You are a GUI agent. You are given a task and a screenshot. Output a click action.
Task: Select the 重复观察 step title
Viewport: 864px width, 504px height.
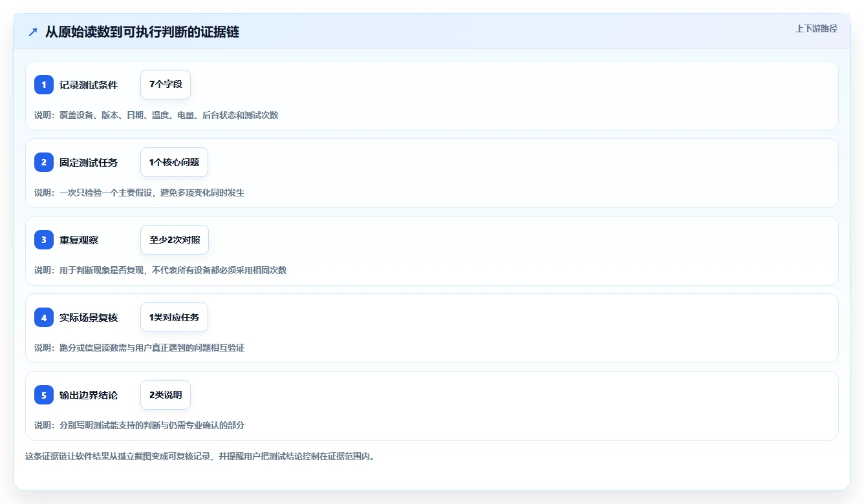tap(79, 240)
